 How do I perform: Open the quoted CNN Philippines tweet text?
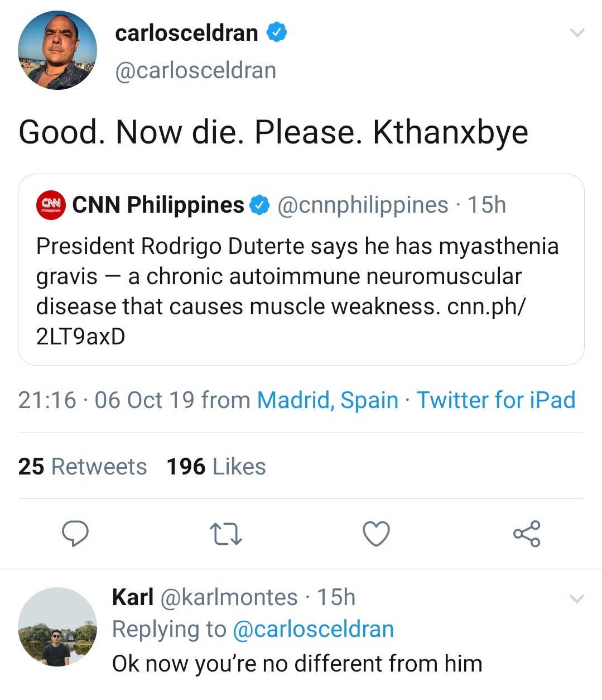click(297, 291)
